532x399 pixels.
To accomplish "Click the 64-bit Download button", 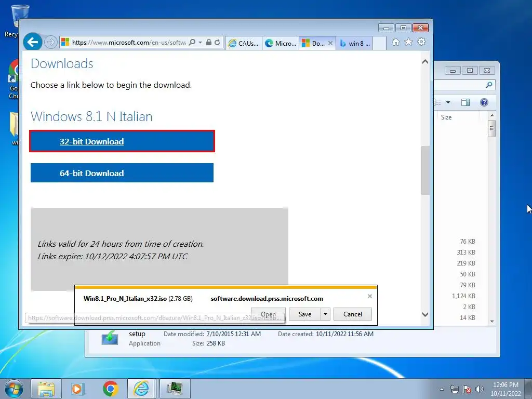I will [x=122, y=172].
